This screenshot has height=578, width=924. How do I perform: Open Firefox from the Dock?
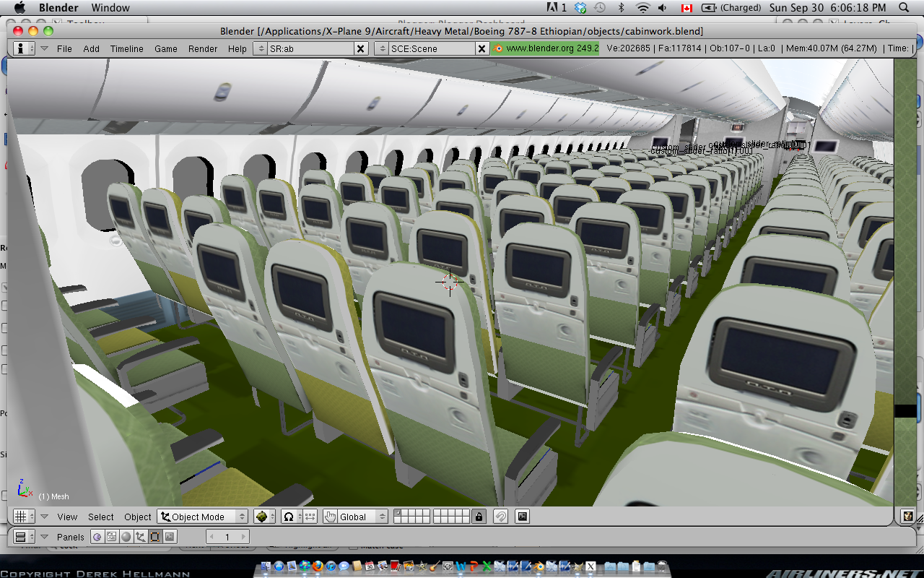318,566
